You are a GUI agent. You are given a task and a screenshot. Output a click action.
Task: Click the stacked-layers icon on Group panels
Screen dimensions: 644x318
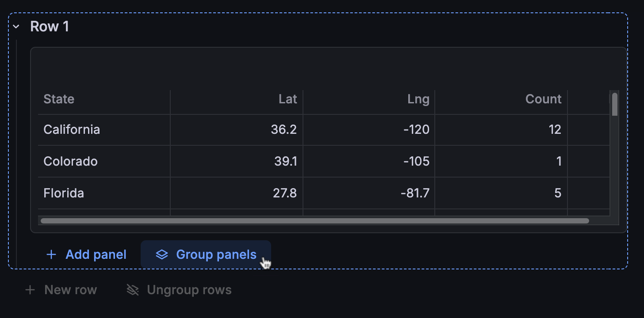[x=162, y=254]
